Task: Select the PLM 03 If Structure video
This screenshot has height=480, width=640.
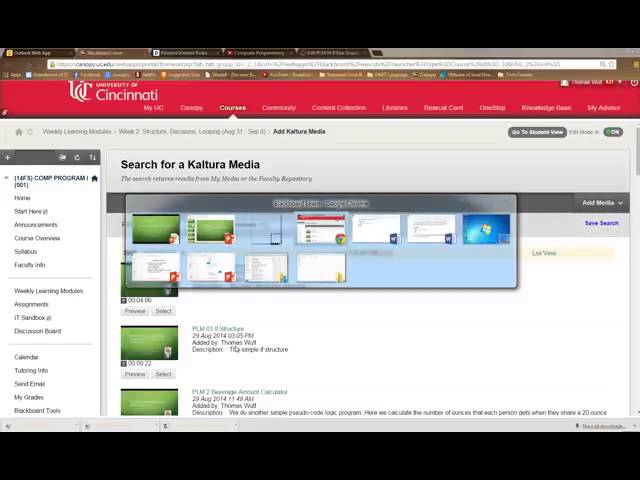Action: point(163,374)
